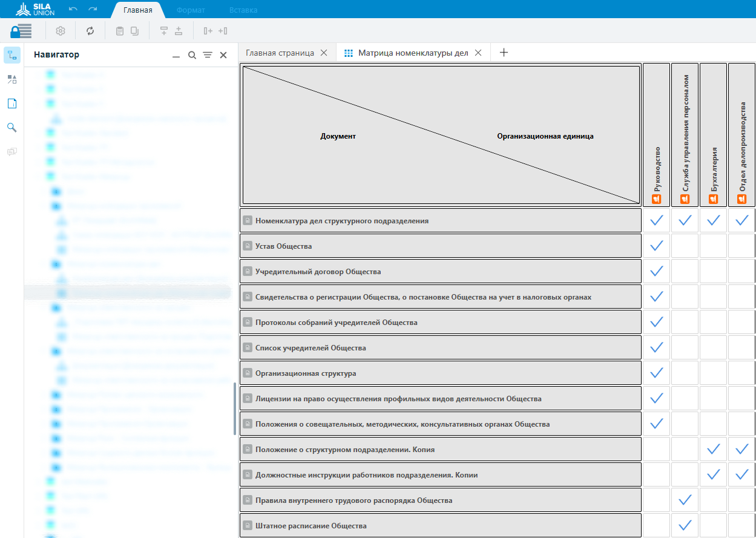Click the lock edit mode icon
Viewport: 756px width, 538px height.
point(21,31)
